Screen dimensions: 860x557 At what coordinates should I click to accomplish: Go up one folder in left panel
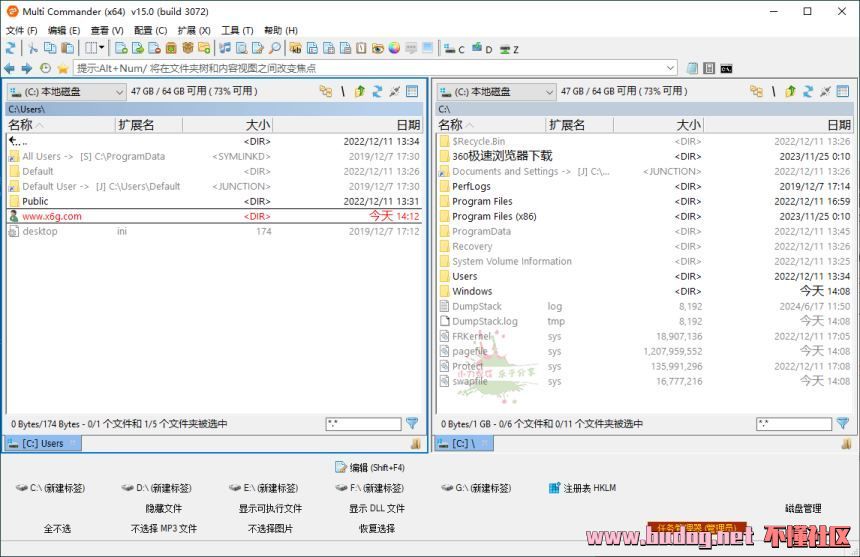pyautogui.click(x=359, y=91)
